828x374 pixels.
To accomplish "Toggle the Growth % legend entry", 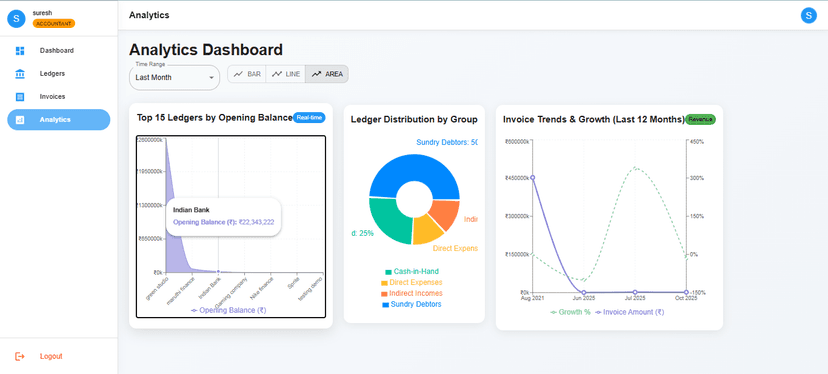I will pos(570,312).
